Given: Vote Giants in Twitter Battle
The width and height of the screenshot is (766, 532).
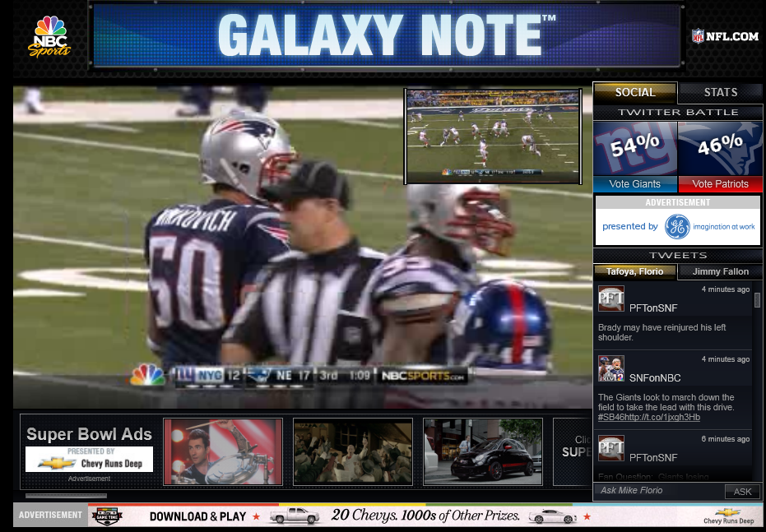Looking at the screenshot, I should coord(635,184).
